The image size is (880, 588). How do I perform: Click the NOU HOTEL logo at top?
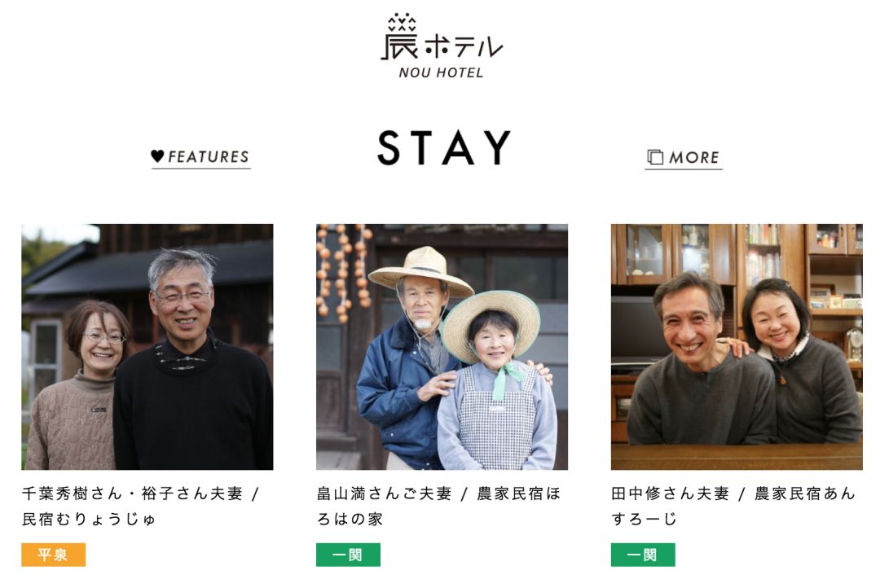442,46
